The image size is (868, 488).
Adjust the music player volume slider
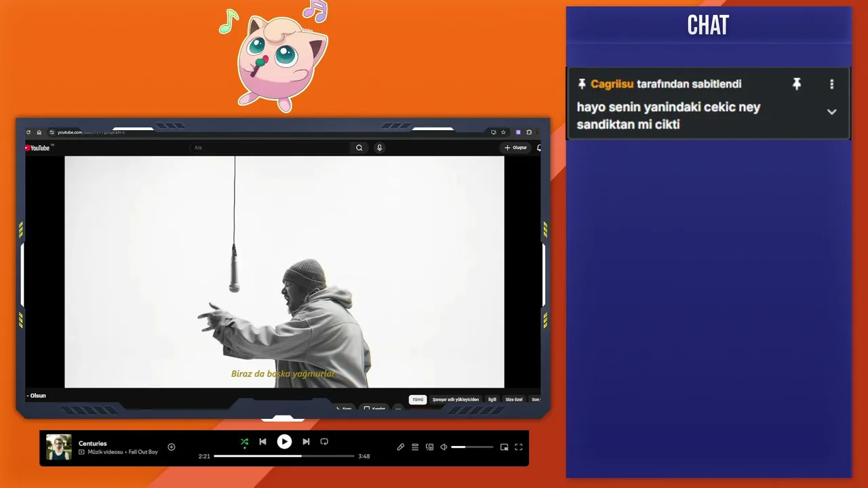472,447
